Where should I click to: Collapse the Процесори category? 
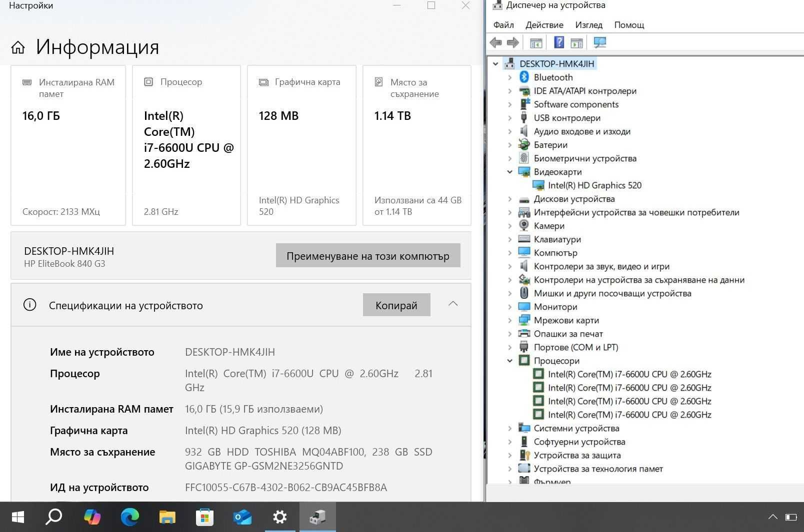coord(509,361)
